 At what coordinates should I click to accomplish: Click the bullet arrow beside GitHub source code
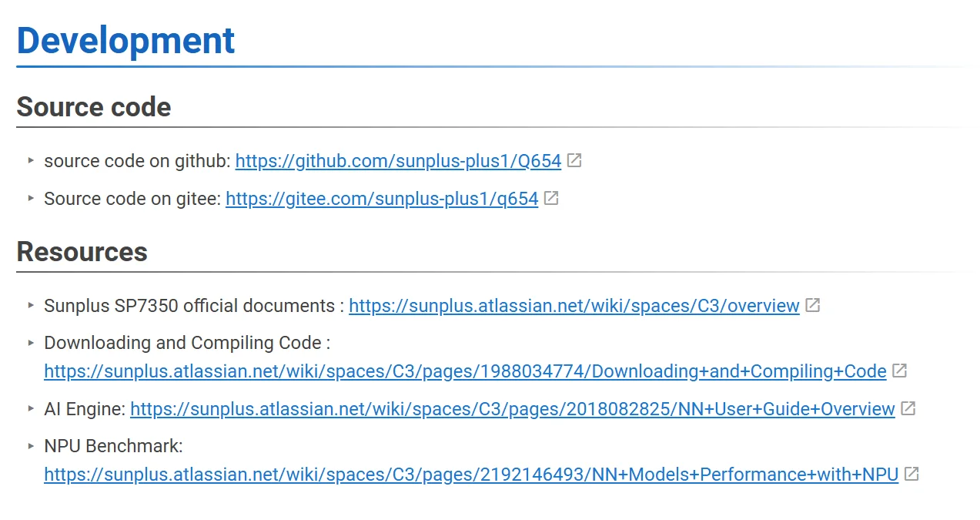(31, 160)
